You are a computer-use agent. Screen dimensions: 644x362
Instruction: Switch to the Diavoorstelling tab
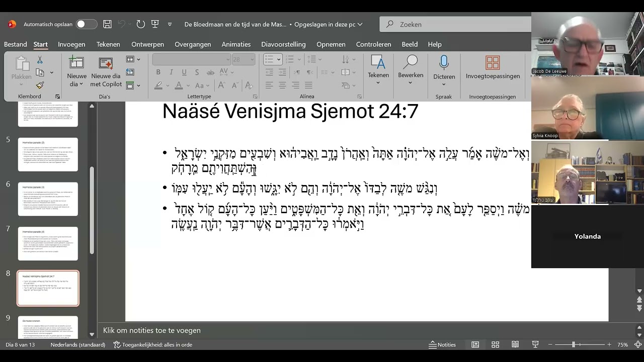click(x=283, y=44)
